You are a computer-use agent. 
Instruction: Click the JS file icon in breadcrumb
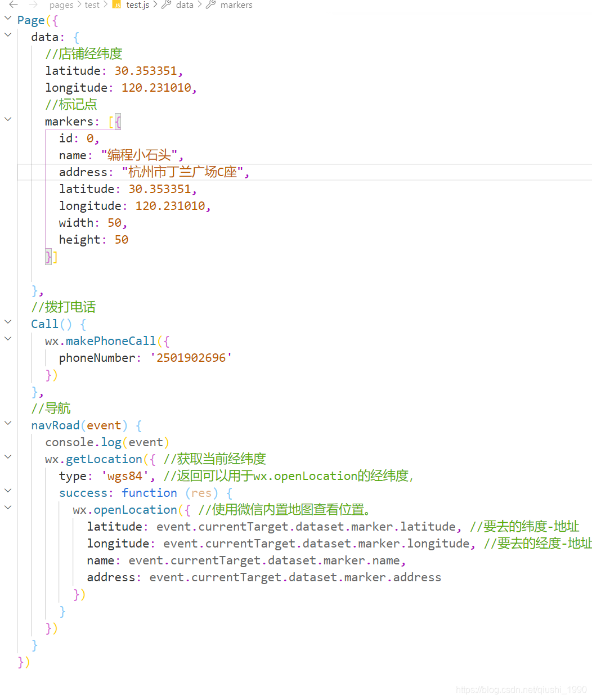click(117, 5)
